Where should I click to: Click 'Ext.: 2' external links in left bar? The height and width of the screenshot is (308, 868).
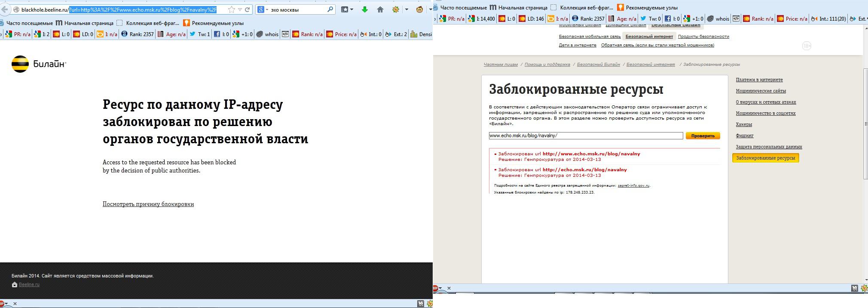click(x=396, y=34)
